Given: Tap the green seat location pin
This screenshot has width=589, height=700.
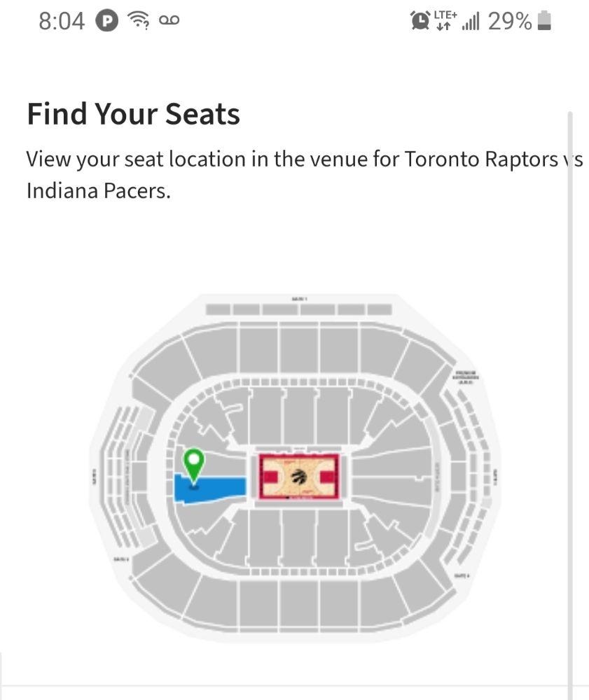Looking at the screenshot, I should click(193, 462).
